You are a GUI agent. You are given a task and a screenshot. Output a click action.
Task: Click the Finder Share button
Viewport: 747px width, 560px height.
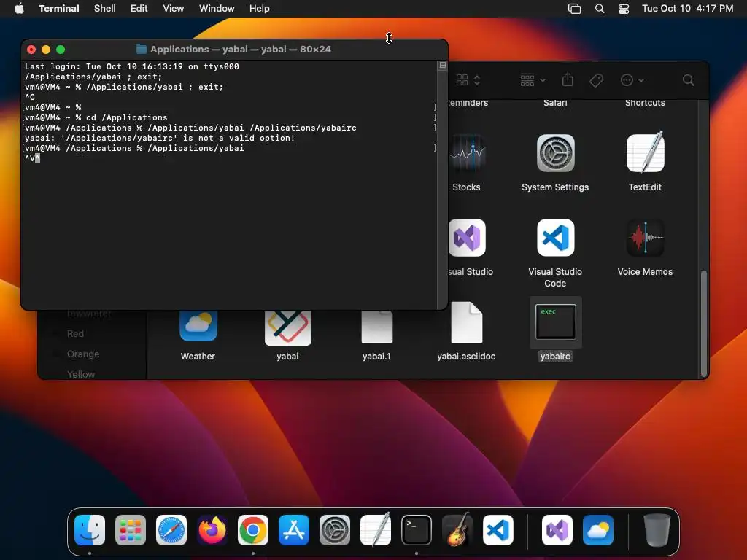pyautogui.click(x=568, y=80)
